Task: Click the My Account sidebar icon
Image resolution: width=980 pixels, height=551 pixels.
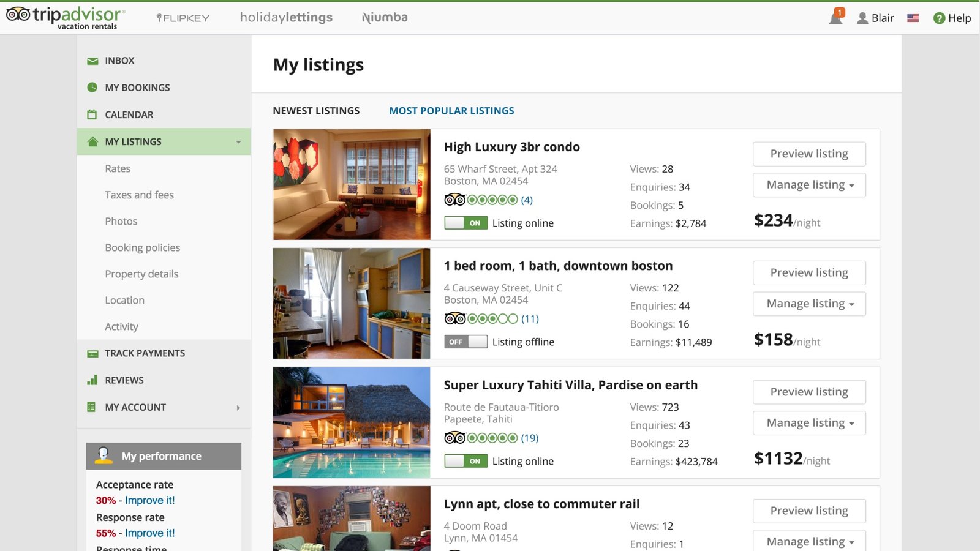Action: [92, 407]
